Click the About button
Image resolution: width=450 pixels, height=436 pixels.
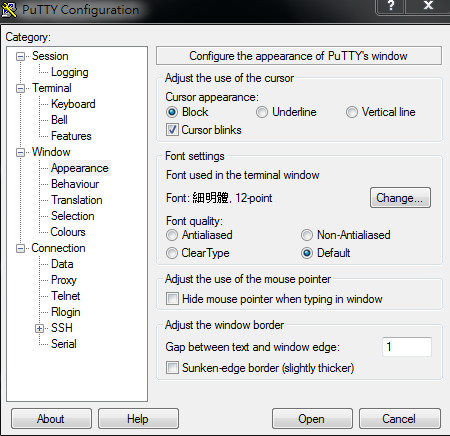coord(51,419)
